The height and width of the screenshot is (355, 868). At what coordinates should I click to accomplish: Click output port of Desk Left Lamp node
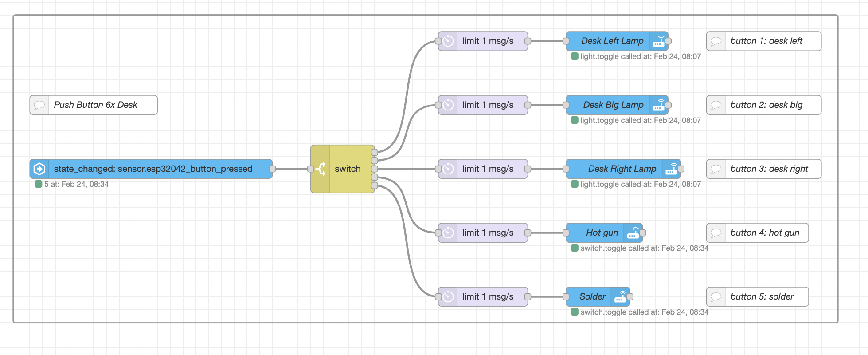[668, 41]
